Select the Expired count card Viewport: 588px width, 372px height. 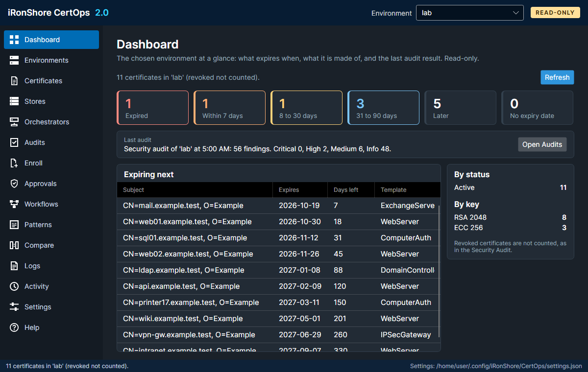(152, 108)
